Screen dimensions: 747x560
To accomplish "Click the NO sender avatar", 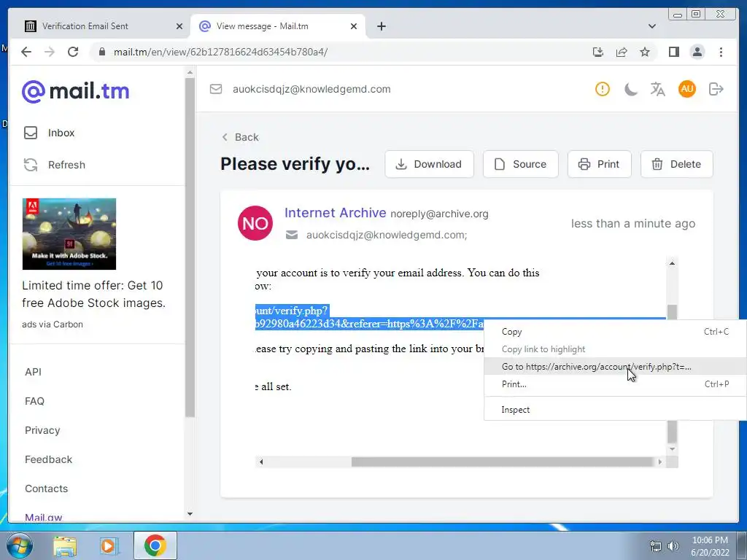I will pyautogui.click(x=255, y=223).
